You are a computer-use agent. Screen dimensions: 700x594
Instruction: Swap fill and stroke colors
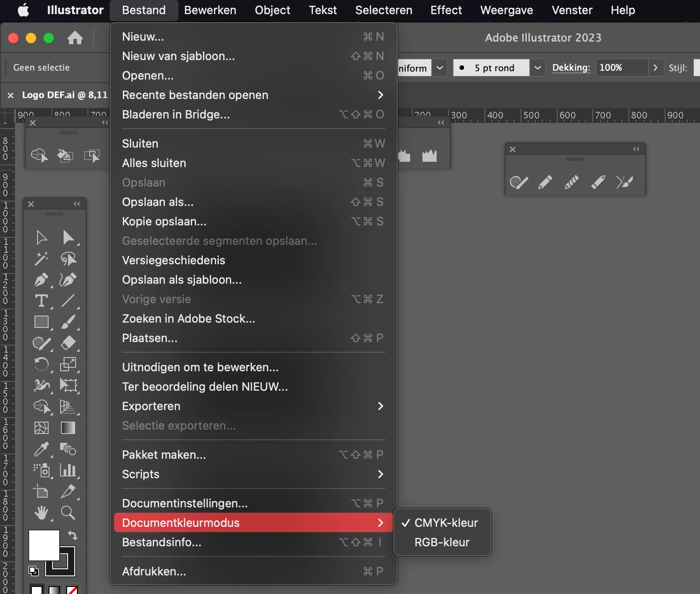pyautogui.click(x=73, y=535)
